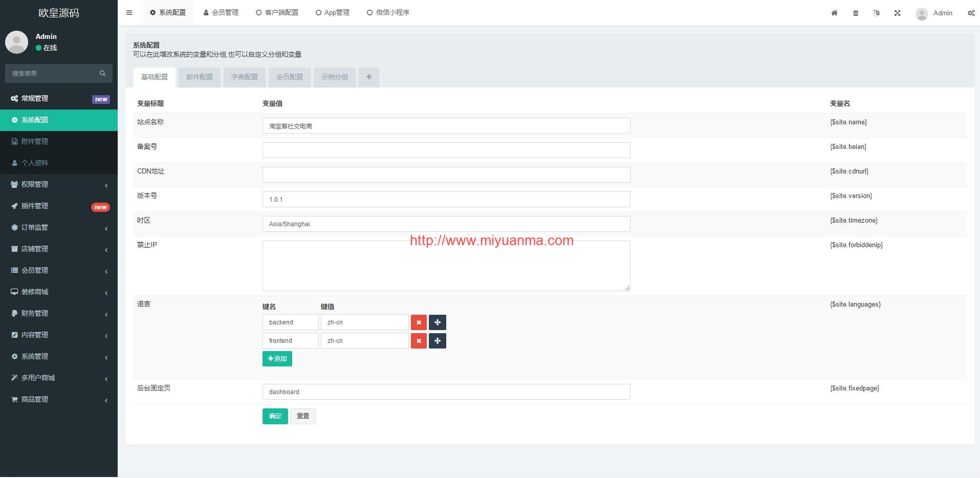Open 插件管理 in the sidebar
980x478 pixels.
[x=59, y=206]
